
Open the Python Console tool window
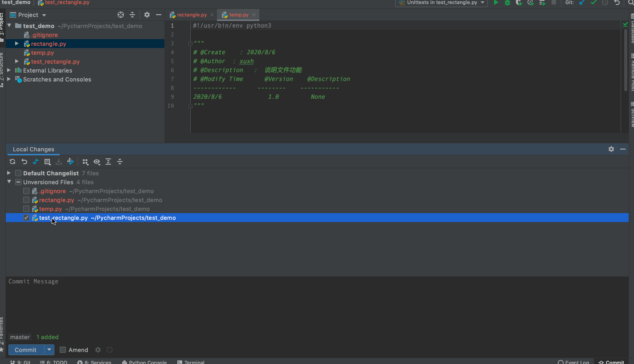[x=144, y=362]
